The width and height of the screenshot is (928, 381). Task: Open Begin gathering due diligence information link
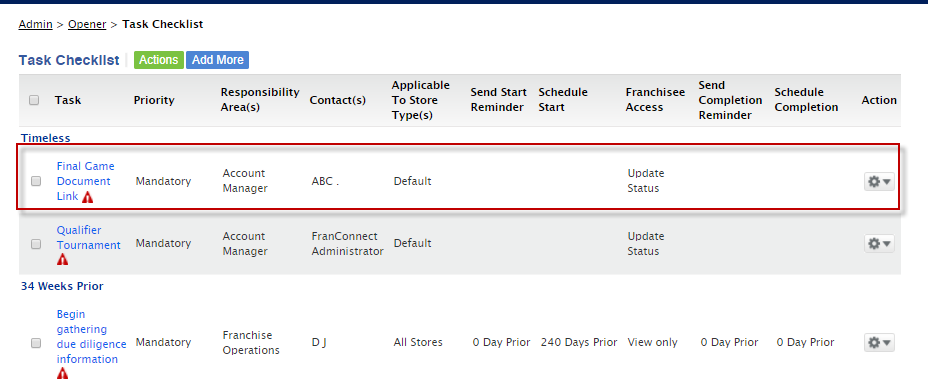(x=91, y=337)
